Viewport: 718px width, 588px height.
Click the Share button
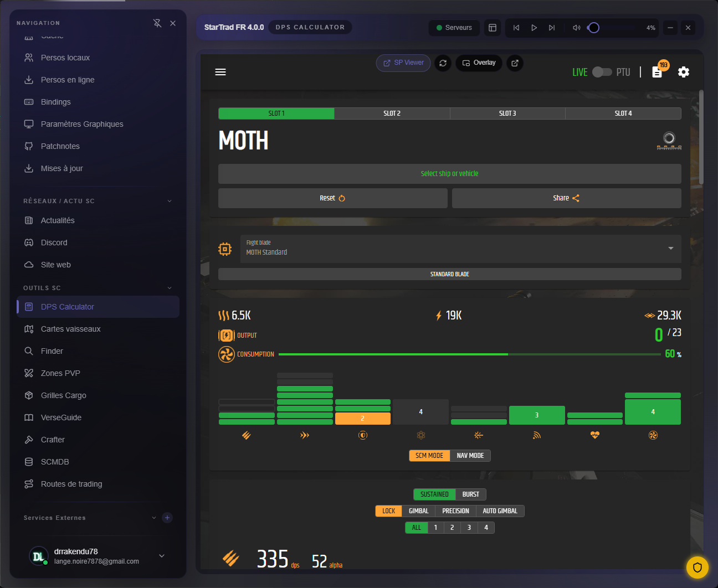pyautogui.click(x=566, y=198)
